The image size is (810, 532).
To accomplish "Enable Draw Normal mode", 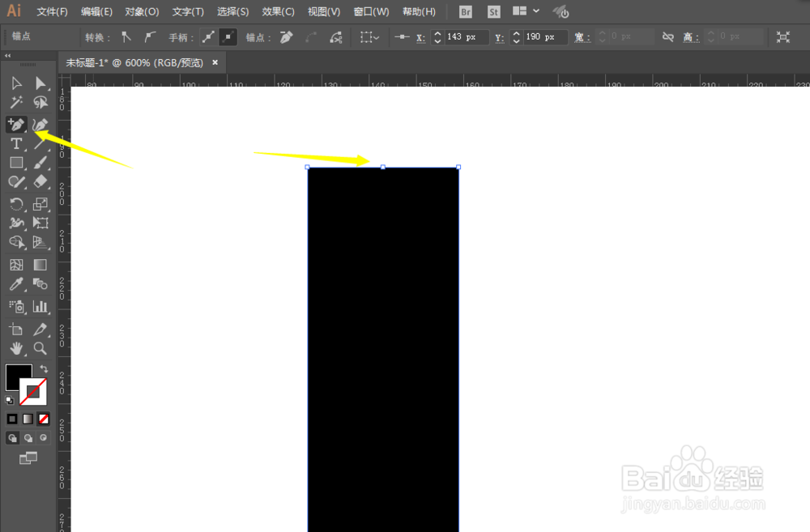I will (12, 438).
